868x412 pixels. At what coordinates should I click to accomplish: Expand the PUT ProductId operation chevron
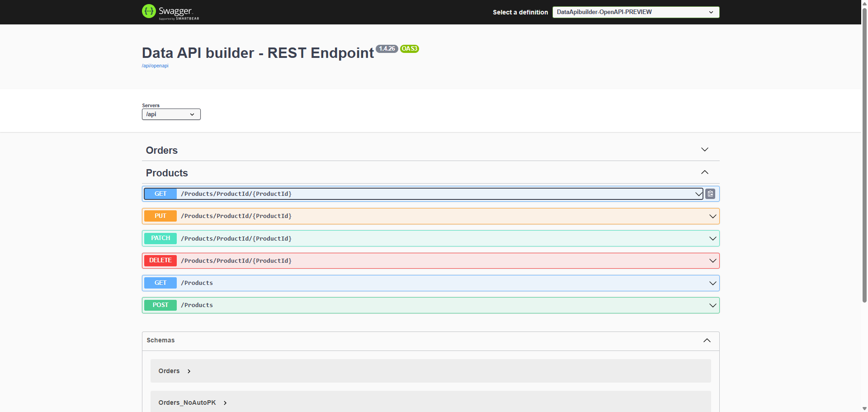coord(712,216)
